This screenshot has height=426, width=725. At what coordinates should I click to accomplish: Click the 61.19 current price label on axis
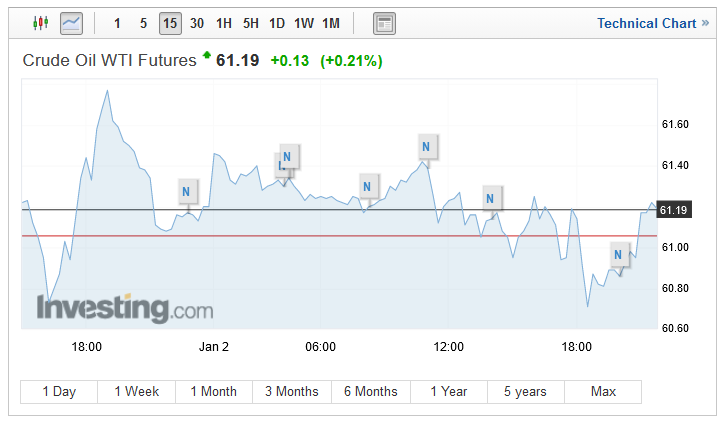pos(674,210)
